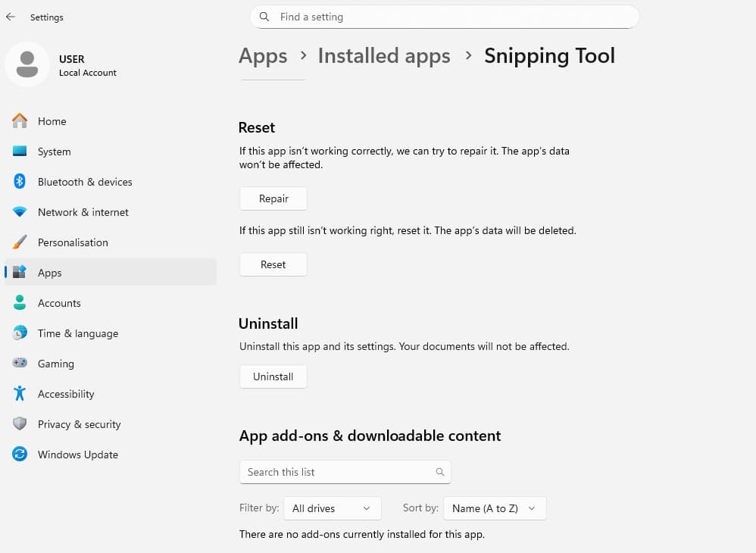Select the Network & internet wifi icon
Viewport: 756px width, 553px height.
[20, 212]
